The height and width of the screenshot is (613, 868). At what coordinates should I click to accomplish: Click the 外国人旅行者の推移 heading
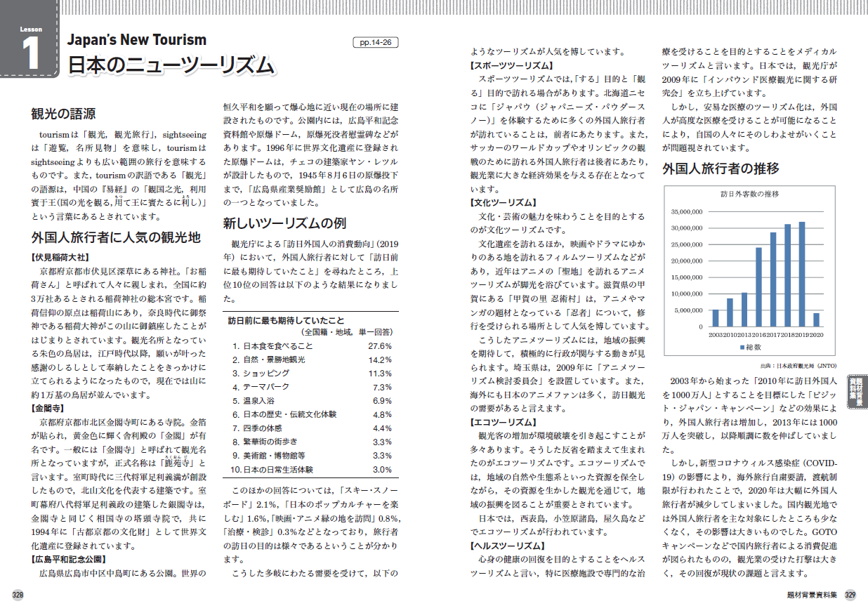[721, 169]
